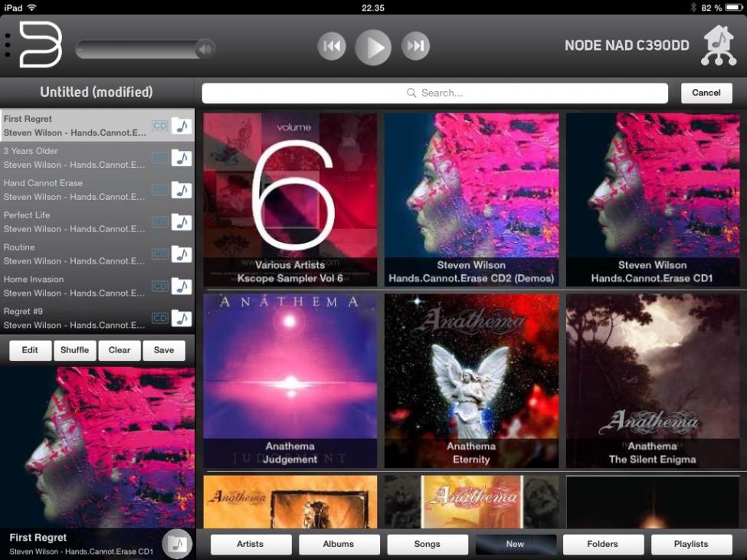Tap the NODE NAD C390DD player name
Screen dimensions: 747x560
pyautogui.click(x=627, y=46)
